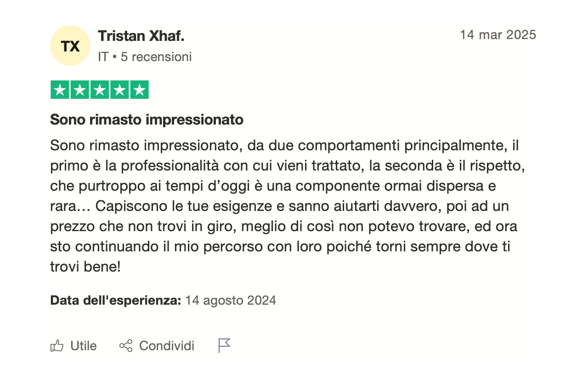The width and height of the screenshot is (588, 386).
Task: Click the review's last line "trovi bene!"
Action: [x=85, y=267]
